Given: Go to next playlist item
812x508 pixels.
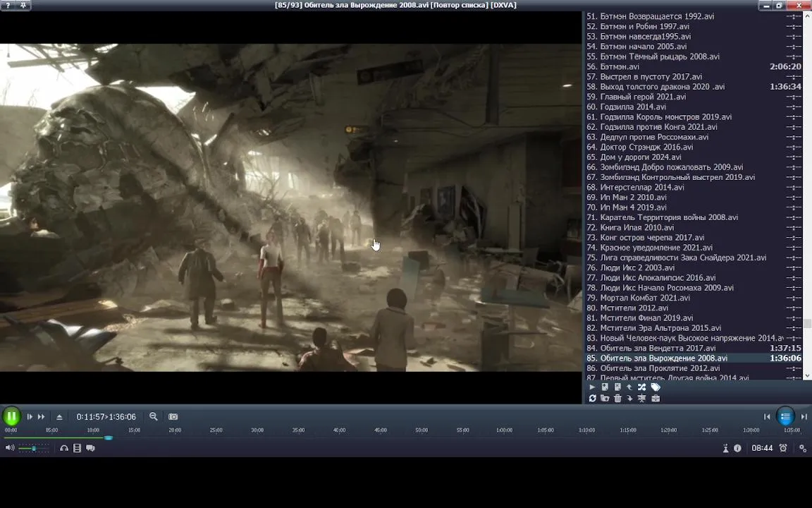Looking at the screenshot, I should pos(804,417).
